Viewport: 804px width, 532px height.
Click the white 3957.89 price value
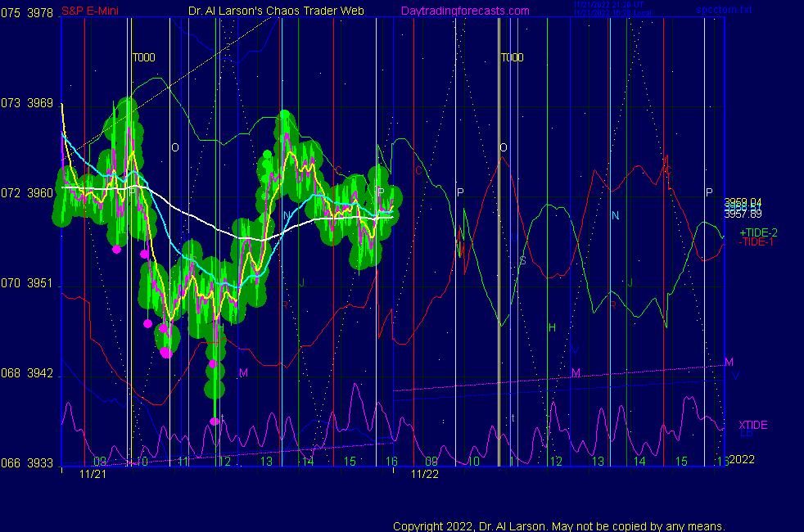click(743, 214)
